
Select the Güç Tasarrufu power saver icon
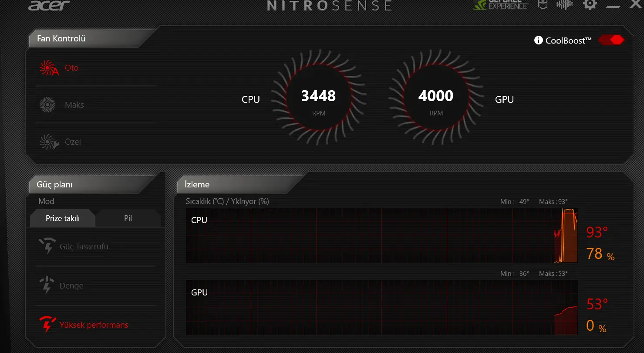[47, 246]
